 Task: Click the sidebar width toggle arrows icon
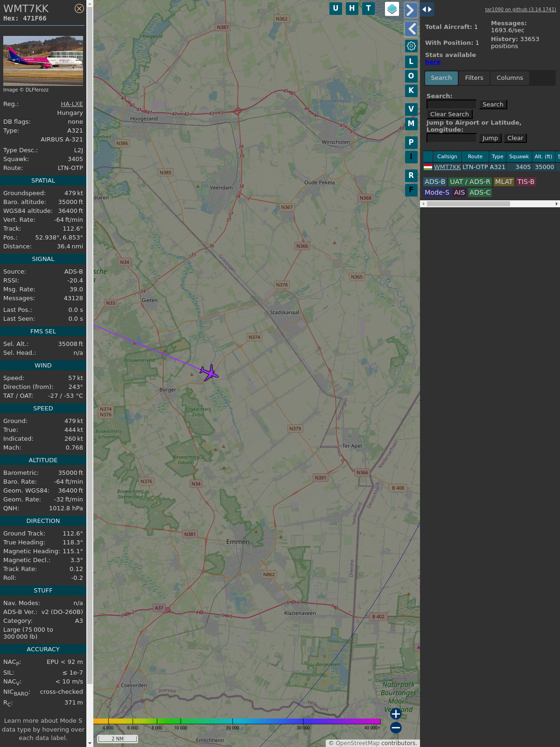427,9
